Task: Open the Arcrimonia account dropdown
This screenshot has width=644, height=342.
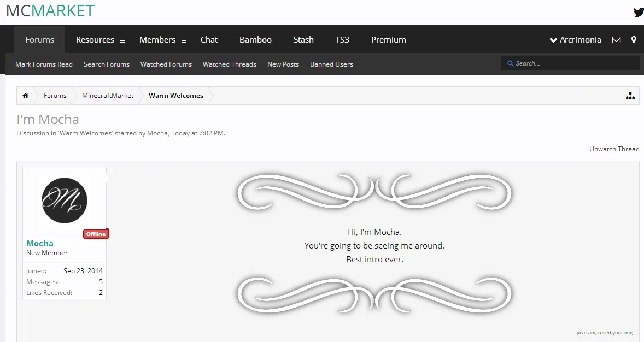Action: click(x=576, y=40)
